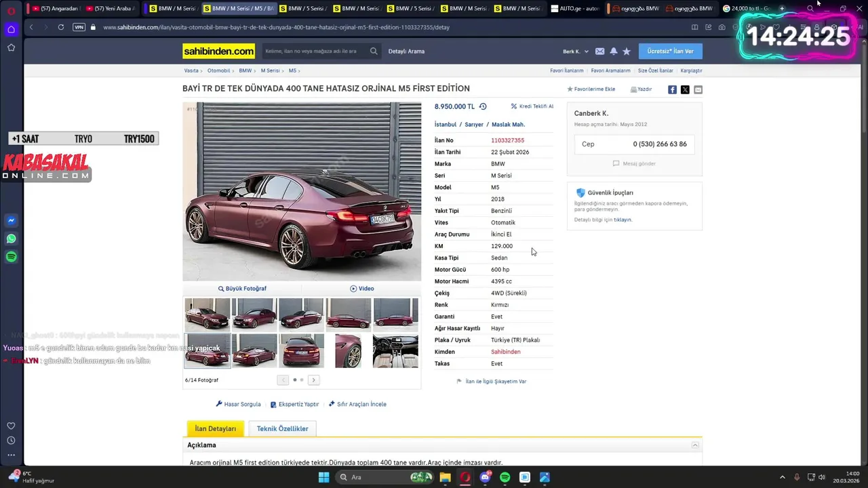Open the Opera sidebar home icon
Screen dimensions: 868x488
pyautogui.click(x=11, y=29)
